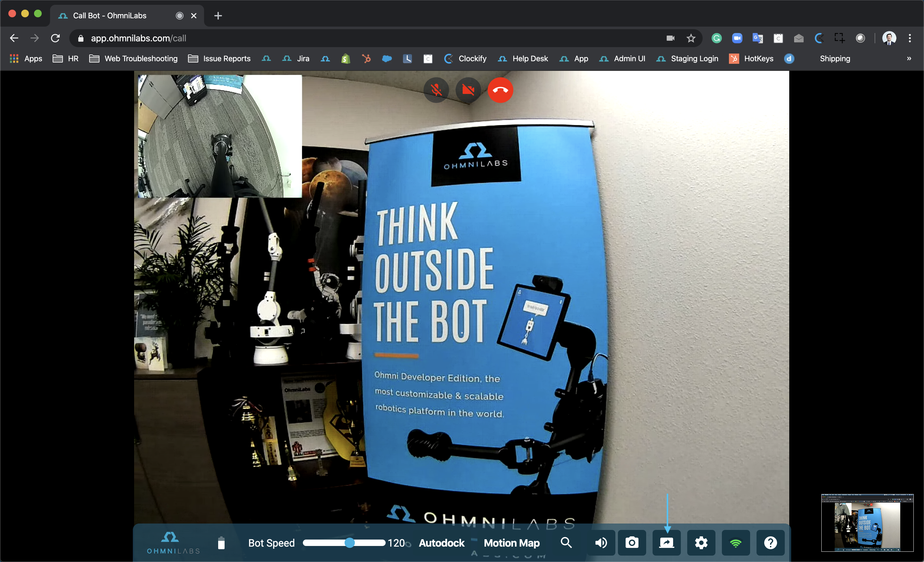Click the speaker volume icon
Viewport: 924px width, 562px height.
[x=601, y=542]
